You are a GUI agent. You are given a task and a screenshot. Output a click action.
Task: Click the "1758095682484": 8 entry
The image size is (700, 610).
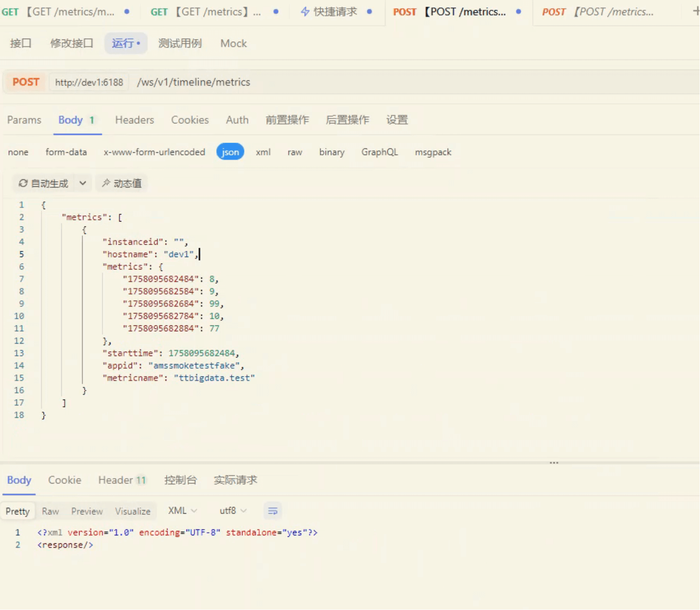click(171, 279)
